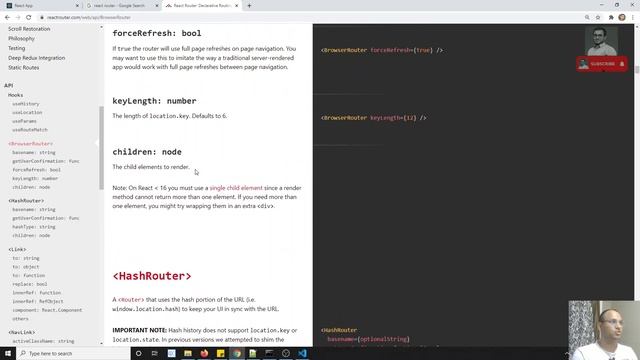Jump to component: React.Component under Link
The image size is (640, 360).
47,310
